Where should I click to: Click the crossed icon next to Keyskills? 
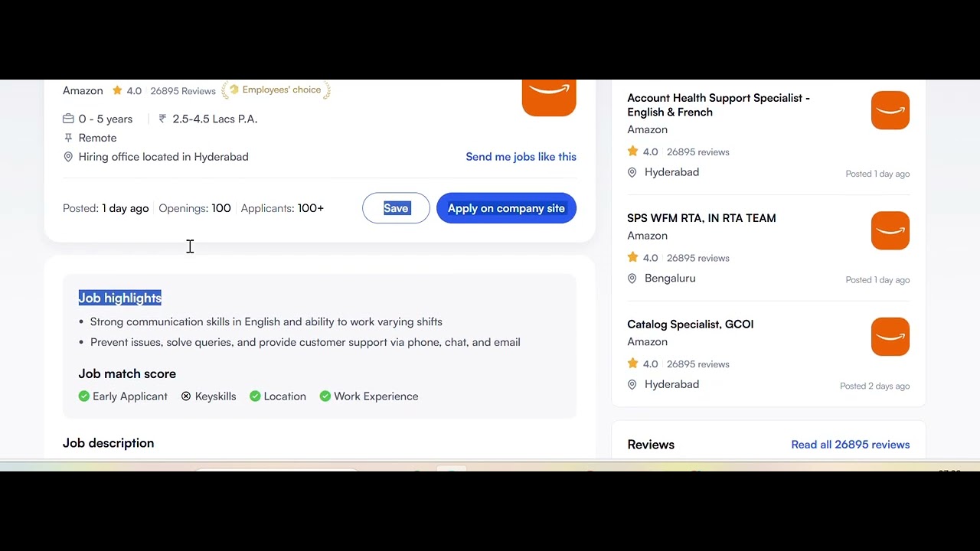point(186,396)
